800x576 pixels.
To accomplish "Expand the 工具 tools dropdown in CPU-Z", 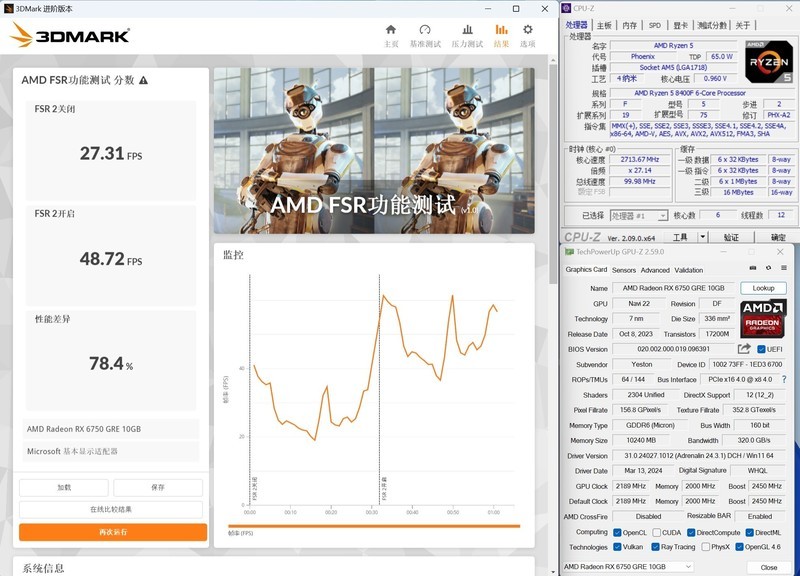I will (703, 238).
